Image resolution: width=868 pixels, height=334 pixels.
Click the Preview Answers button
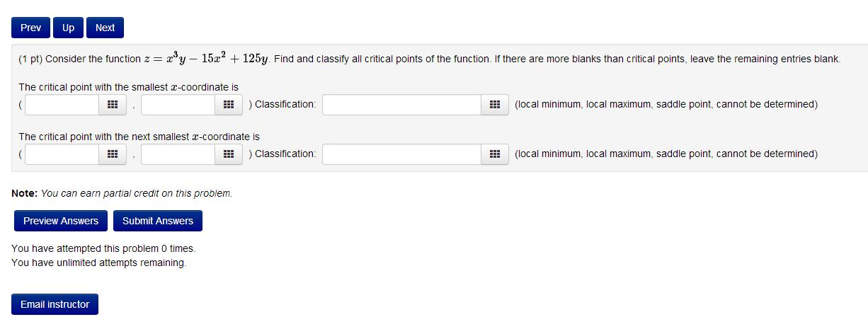coord(61,221)
